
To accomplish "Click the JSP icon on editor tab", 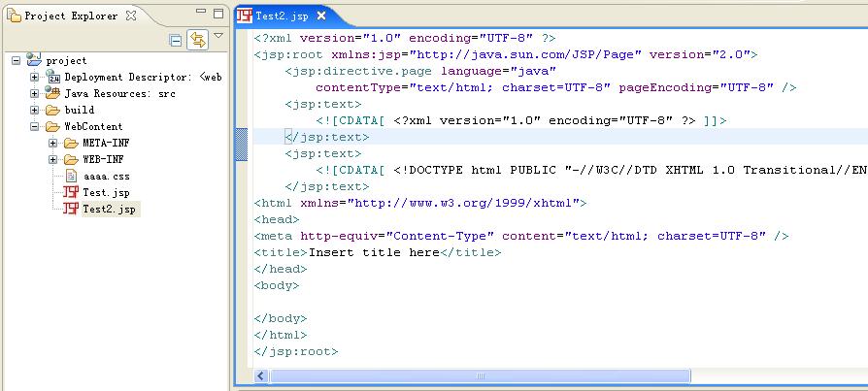I will 244,16.
